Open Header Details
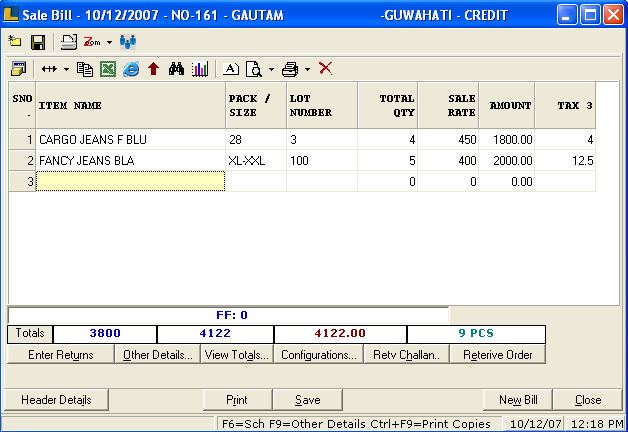Image resolution: width=628 pixels, height=432 pixels. (56, 400)
